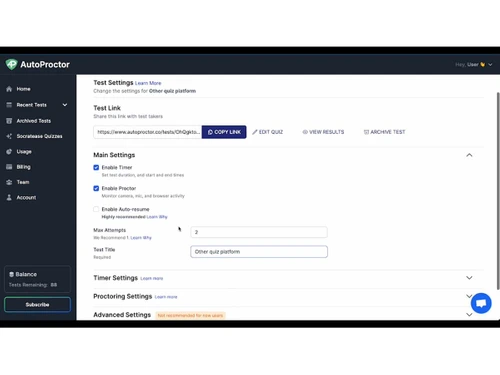
Task: Click the Home house icon
Action: [x=9, y=89]
